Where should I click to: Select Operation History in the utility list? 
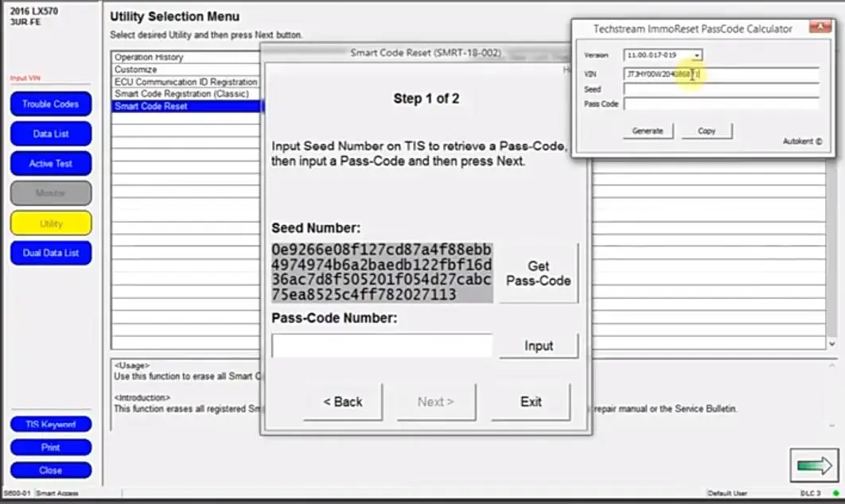(x=186, y=57)
